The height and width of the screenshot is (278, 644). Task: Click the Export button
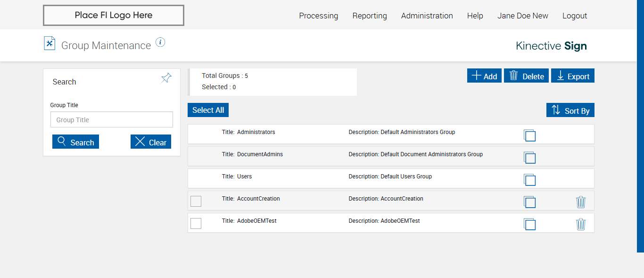(x=573, y=76)
